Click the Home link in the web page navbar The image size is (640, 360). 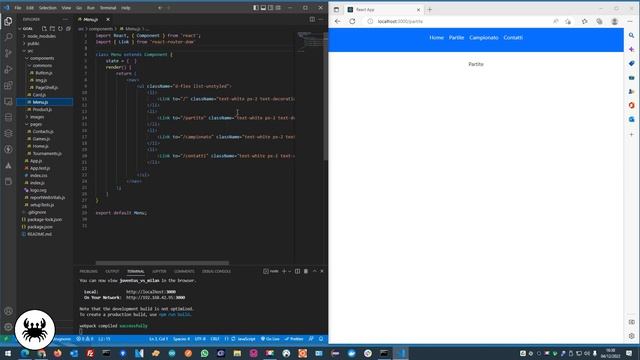(x=436, y=38)
